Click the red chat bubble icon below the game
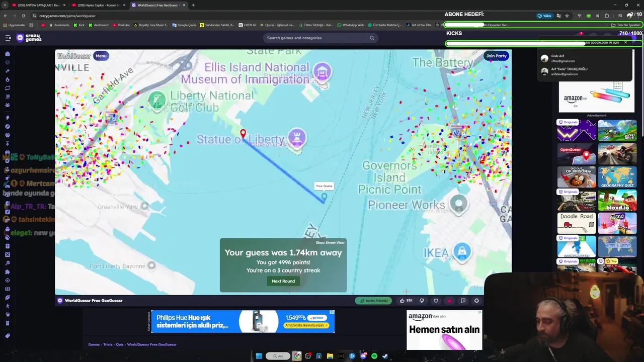 [x=449, y=301]
